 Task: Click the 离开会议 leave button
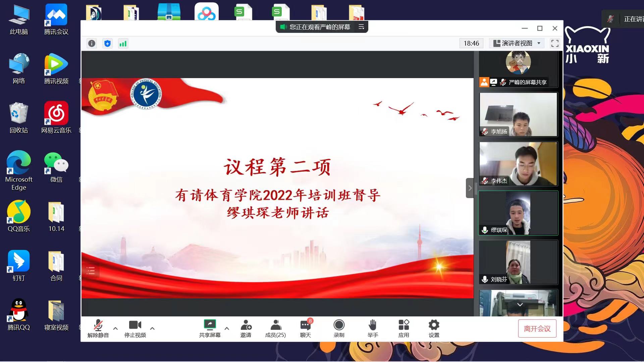point(537,328)
